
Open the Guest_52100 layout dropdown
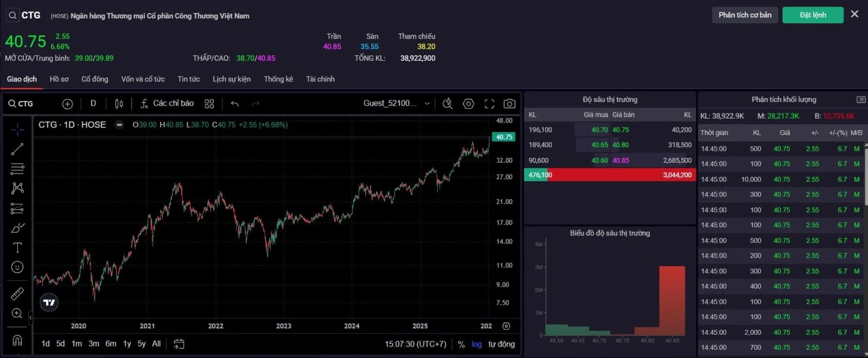click(x=397, y=103)
